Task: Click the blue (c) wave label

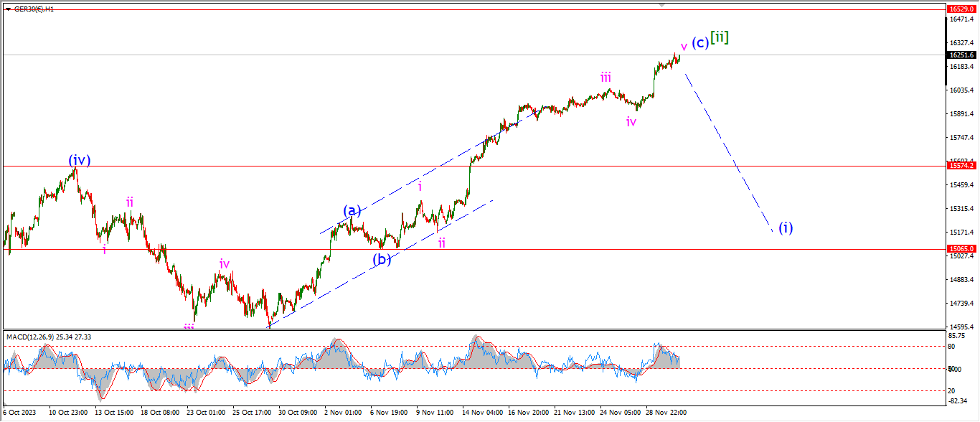Action: point(700,42)
